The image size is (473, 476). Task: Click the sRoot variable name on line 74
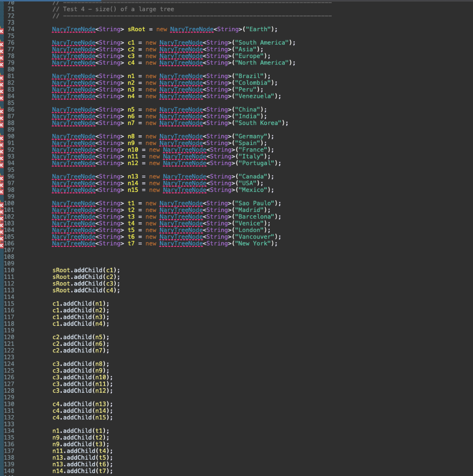click(136, 29)
